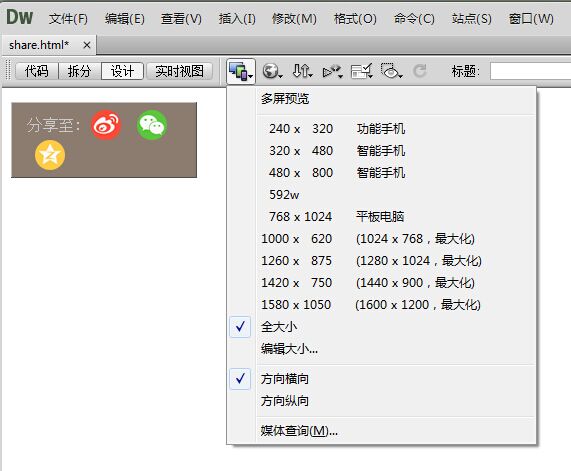Open the 命令(C) menu
The width and height of the screenshot is (571, 471).
pyautogui.click(x=414, y=19)
